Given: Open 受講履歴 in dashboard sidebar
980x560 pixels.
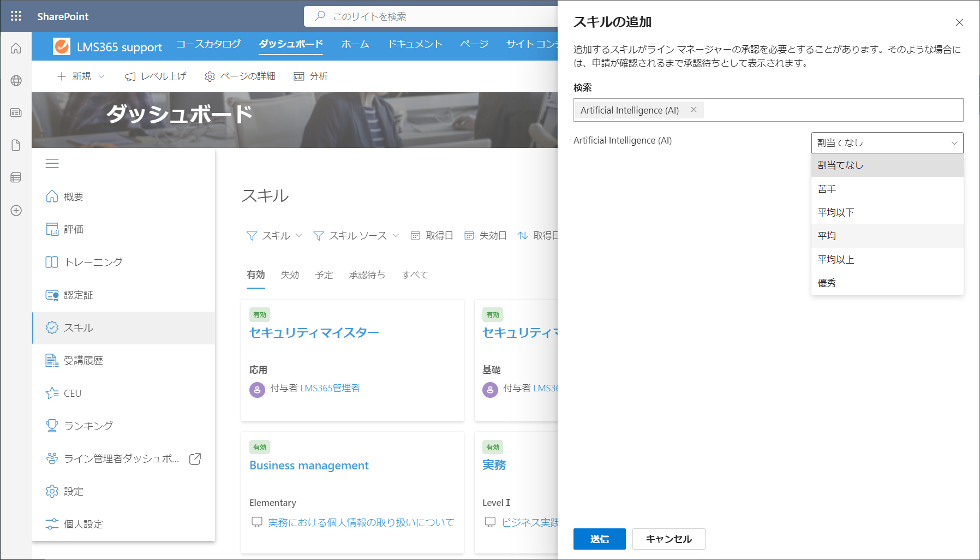Looking at the screenshot, I should click(124, 361).
